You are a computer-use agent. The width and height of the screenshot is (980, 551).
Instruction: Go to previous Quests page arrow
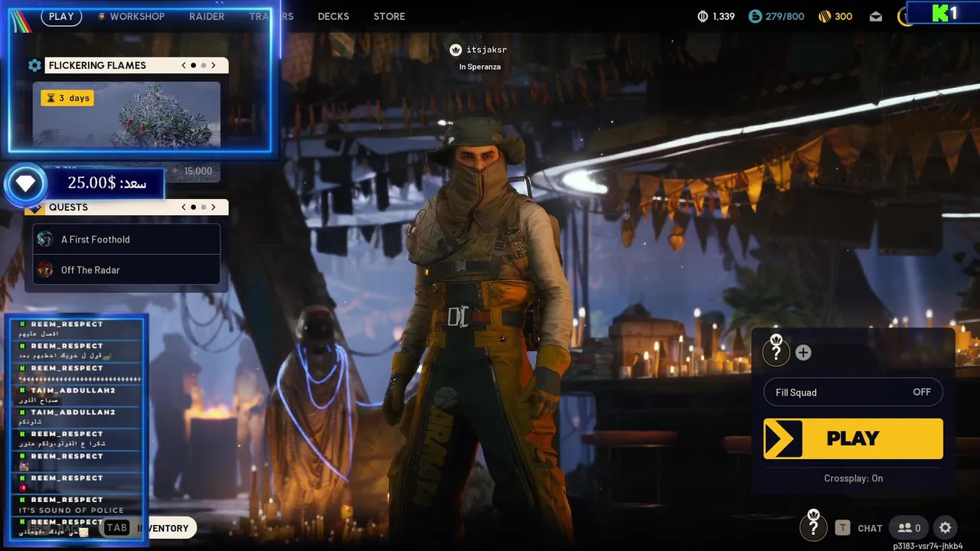coord(184,207)
